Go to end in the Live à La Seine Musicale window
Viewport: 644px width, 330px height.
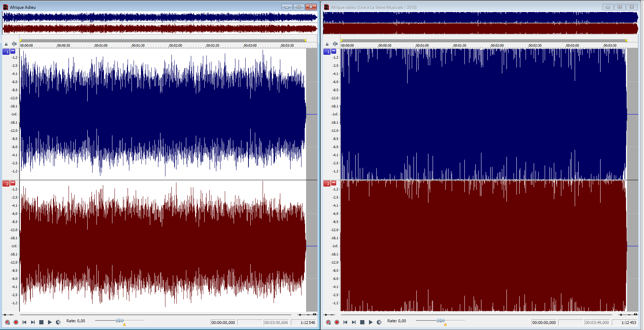click(x=354, y=322)
